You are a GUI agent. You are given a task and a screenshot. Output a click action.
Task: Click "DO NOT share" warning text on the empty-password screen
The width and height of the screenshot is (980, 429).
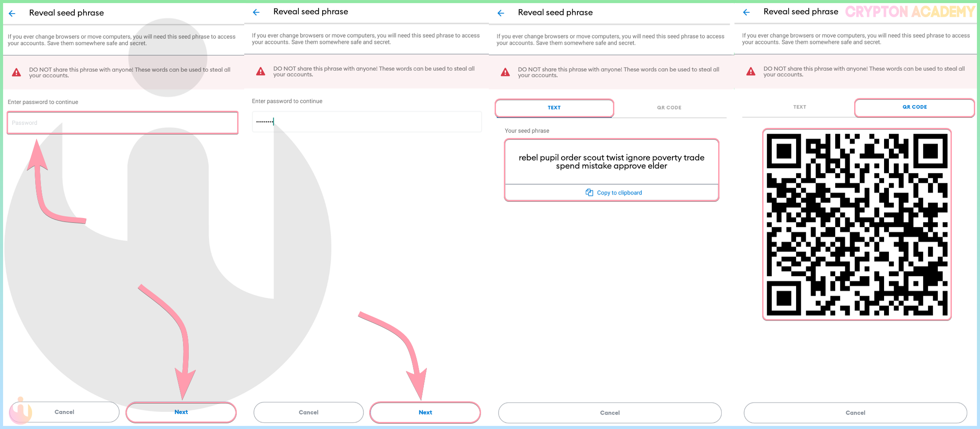[x=130, y=73]
